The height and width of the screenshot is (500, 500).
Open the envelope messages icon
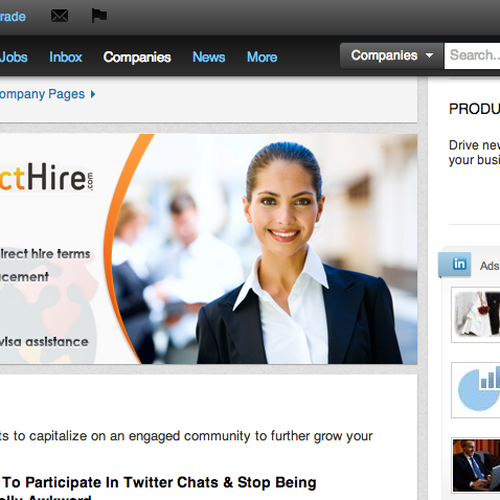pos(59,16)
